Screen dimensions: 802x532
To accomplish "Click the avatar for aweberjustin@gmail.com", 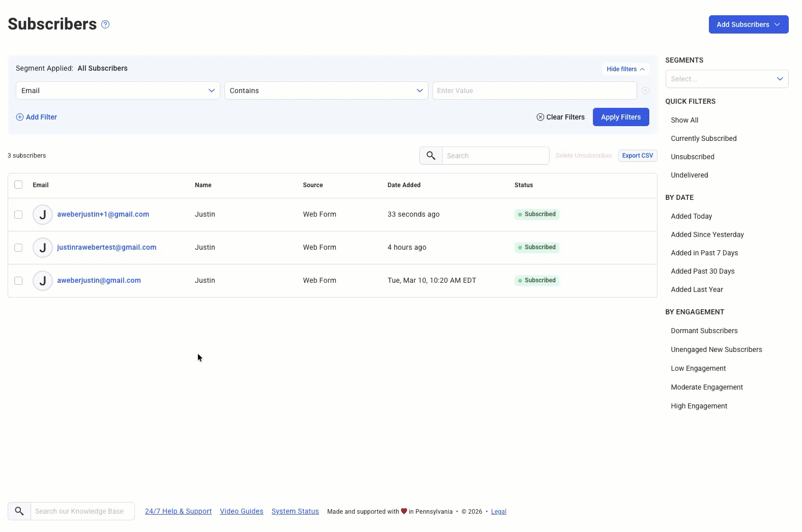I will pos(43,281).
